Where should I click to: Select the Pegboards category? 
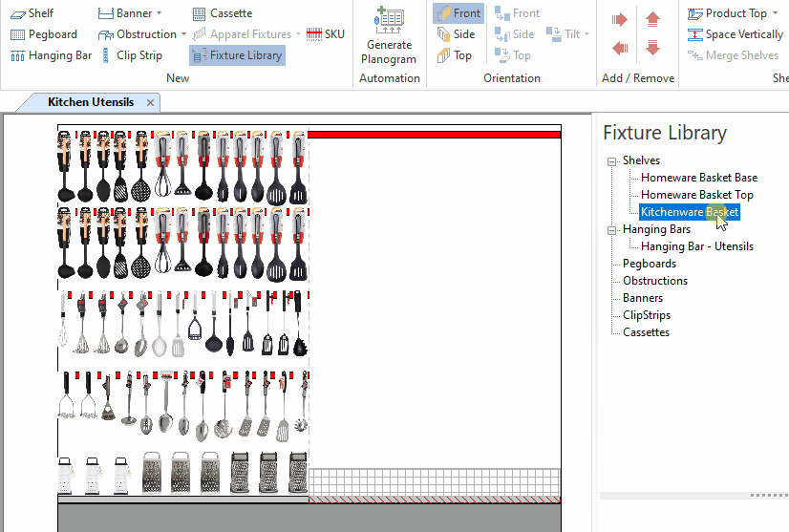(x=650, y=264)
